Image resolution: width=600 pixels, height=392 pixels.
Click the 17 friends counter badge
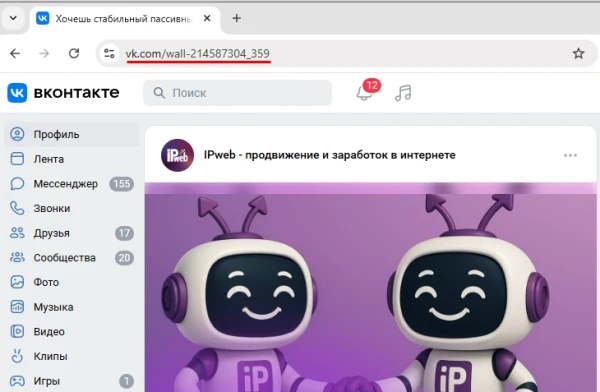[x=124, y=233]
